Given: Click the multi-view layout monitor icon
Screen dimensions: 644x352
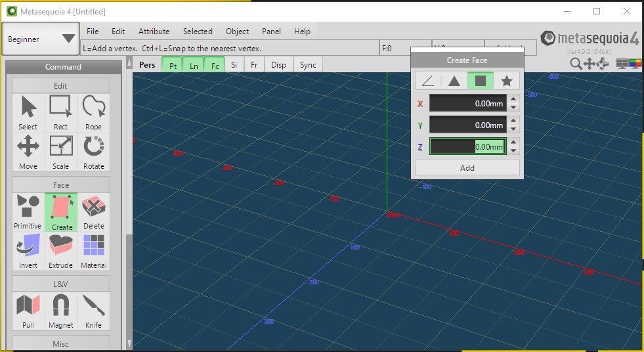Looking at the screenshot, I should (x=622, y=64).
